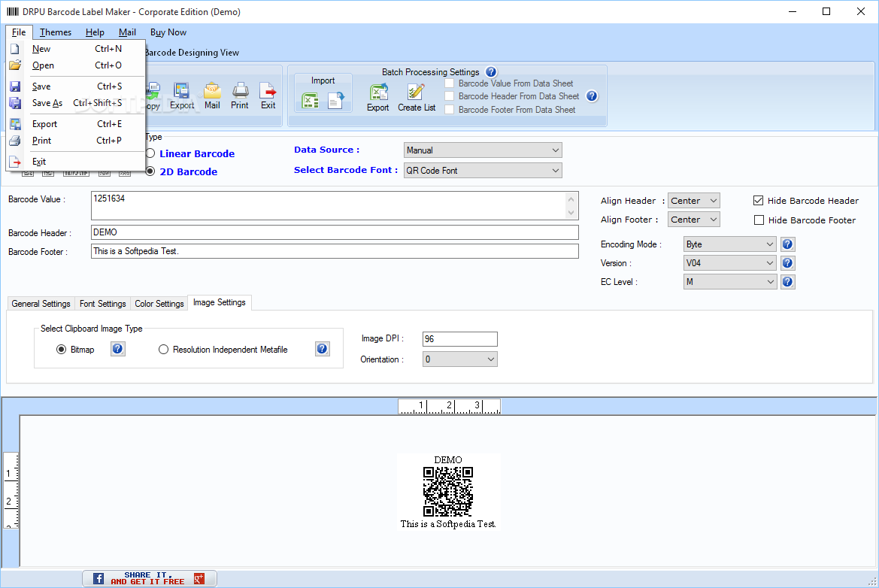Click the Create List icon
Viewport: 879px width, 588px height.
coord(416,92)
